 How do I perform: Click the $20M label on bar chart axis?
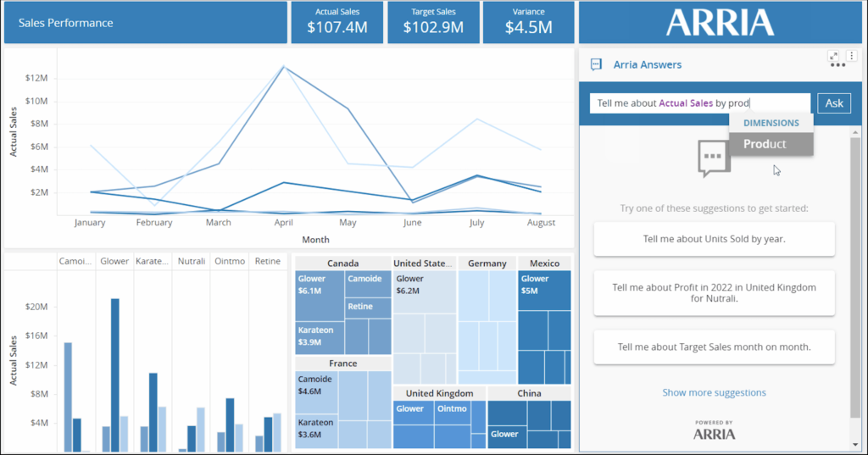coord(36,307)
